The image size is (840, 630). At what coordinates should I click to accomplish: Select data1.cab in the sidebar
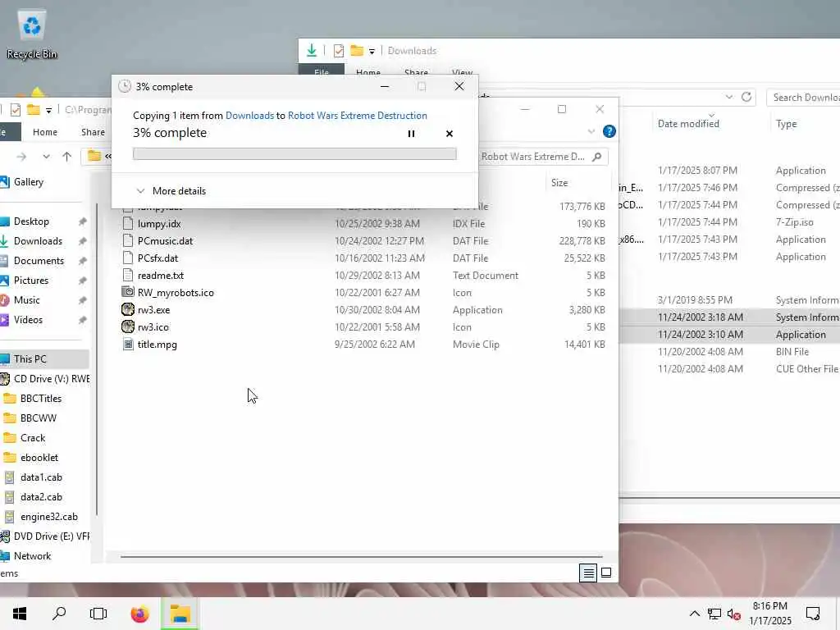[x=41, y=477]
